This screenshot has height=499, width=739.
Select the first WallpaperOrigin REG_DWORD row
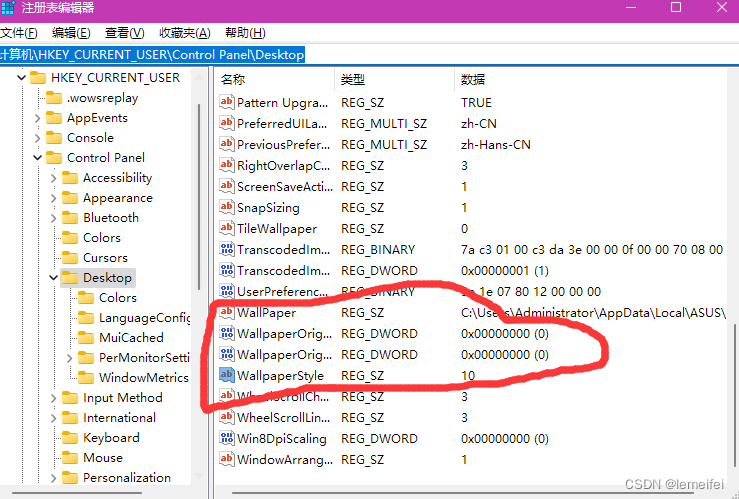pyautogui.click(x=471, y=334)
